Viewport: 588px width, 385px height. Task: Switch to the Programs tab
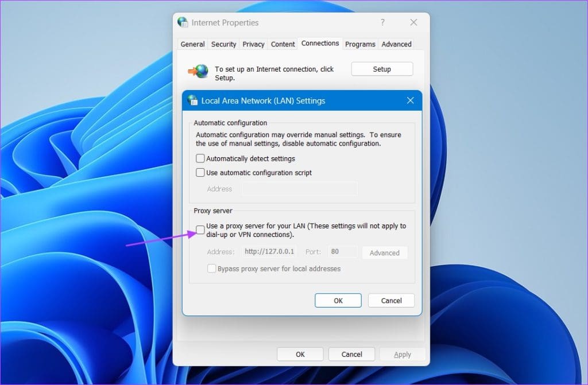point(360,44)
